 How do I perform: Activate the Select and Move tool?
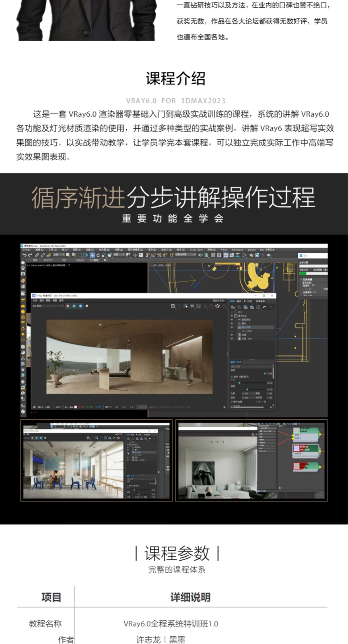point(92,255)
